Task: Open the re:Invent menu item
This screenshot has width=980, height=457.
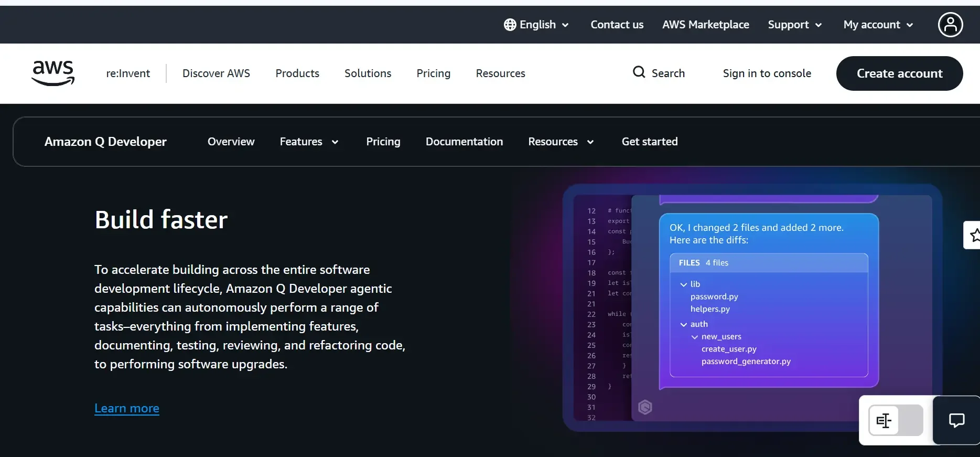Action: 128,73
